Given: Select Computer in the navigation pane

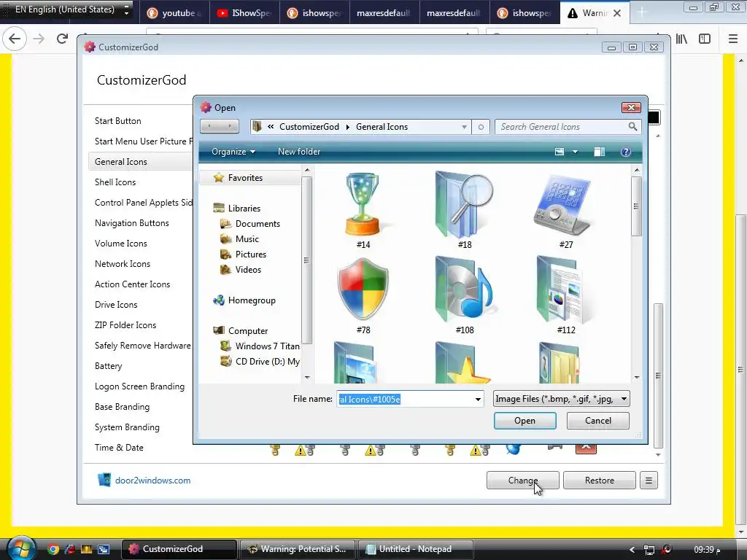Looking at the screenshot, I should [x=248, y=330].
